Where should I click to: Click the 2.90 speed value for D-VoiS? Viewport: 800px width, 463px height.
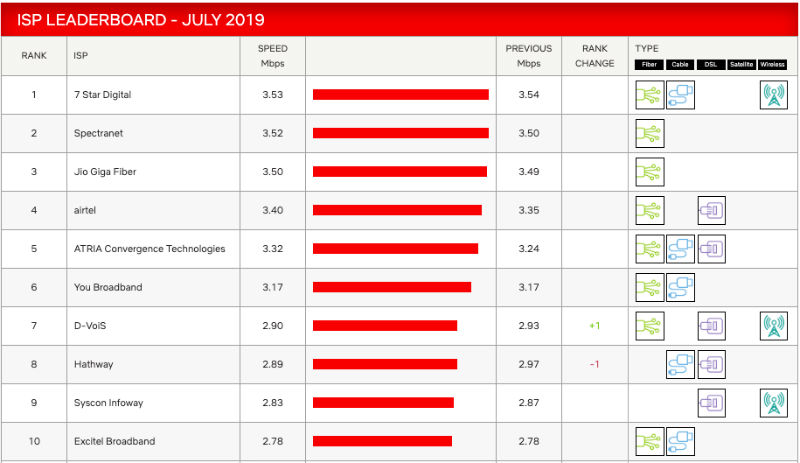[272, 326]
